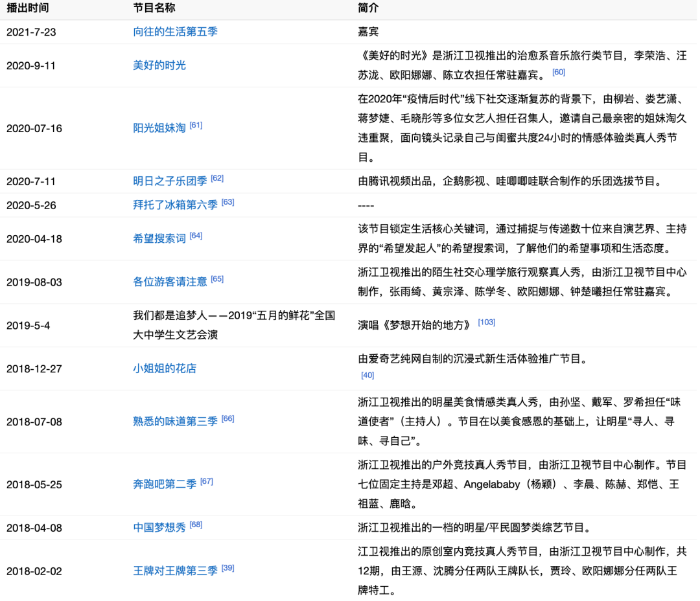The image size is (700, 601).
Task: Open the 希望搜索词 program link
Action: click(159, 239)
